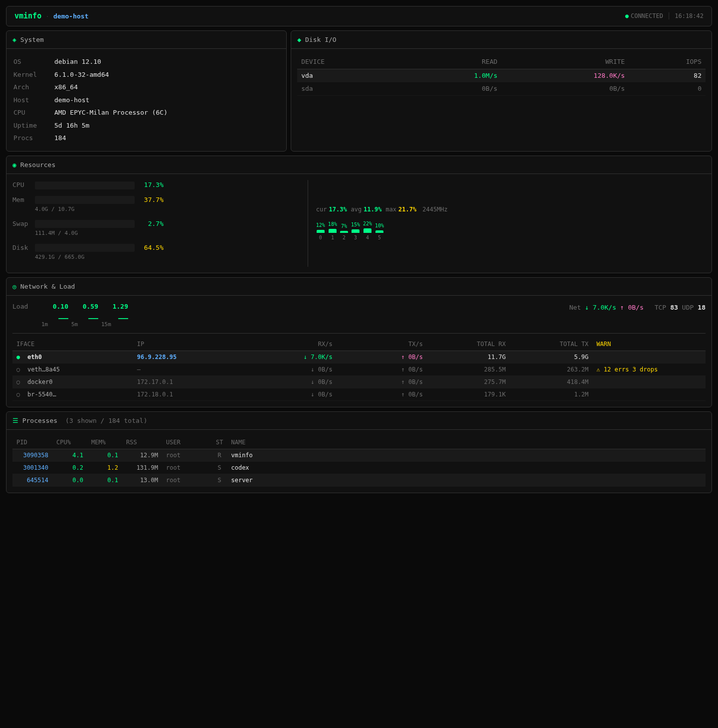The image size is (718, 728).
Task: Click the WARN column header
Action: point(603,344)
